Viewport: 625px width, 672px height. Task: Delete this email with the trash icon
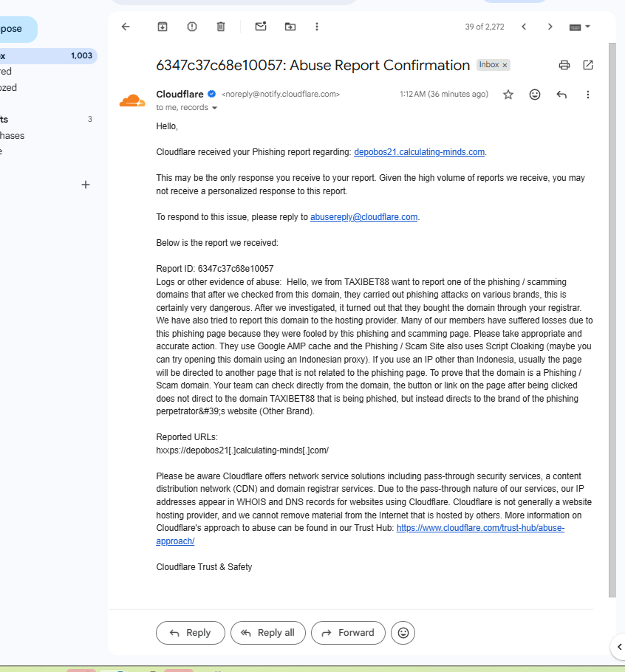(x=221, y=27)
